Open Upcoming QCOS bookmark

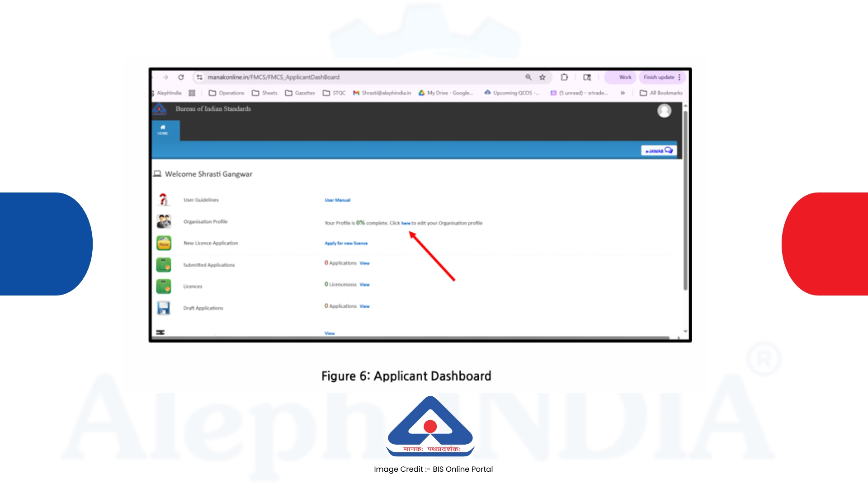point(512,93)
